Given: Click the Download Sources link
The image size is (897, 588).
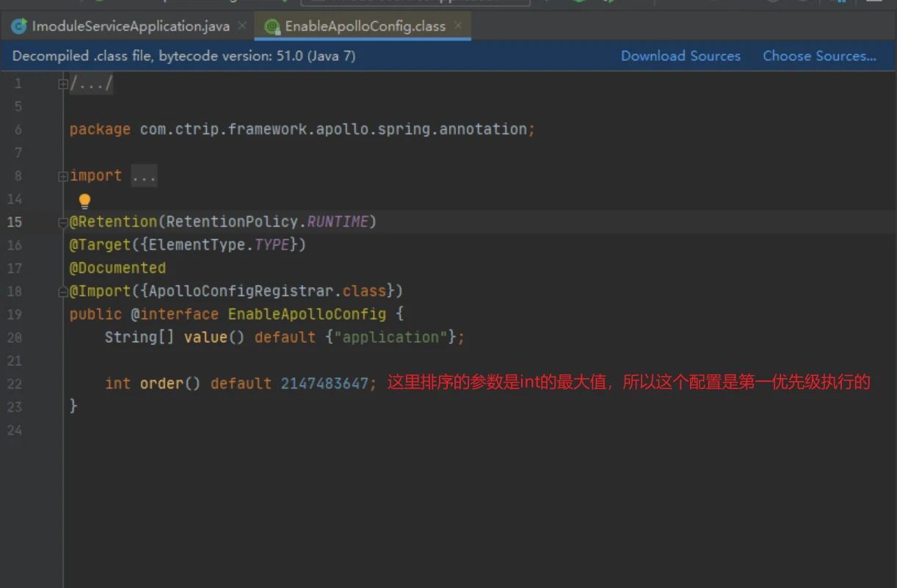Looking at the screenshot, I should [x=680, y=56].
